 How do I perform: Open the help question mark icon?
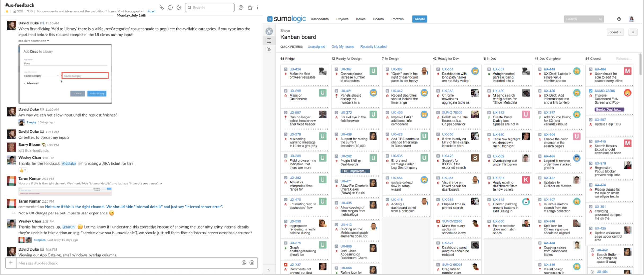click(619, 19)
